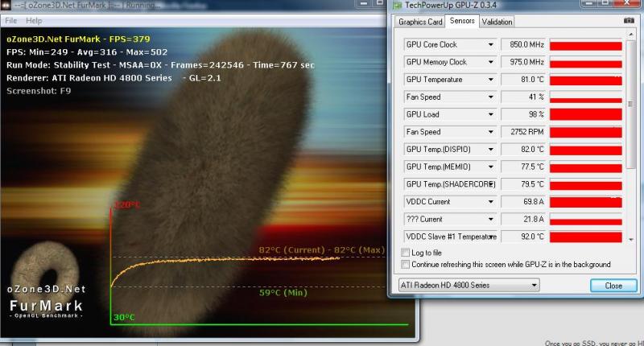Click the camera screenshot icon in GPU-Z
This screenshot has height=346, width=644.
click(x=629, y=21)
